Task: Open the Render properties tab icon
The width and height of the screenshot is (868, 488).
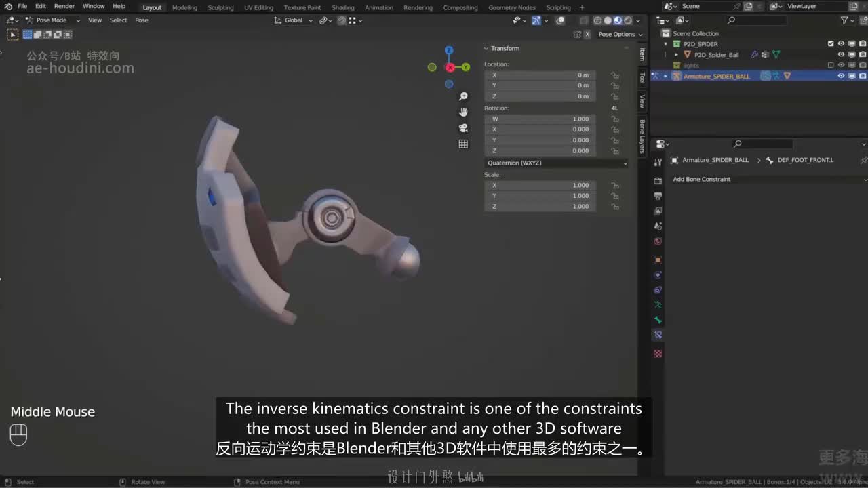Action: (657, 181)
